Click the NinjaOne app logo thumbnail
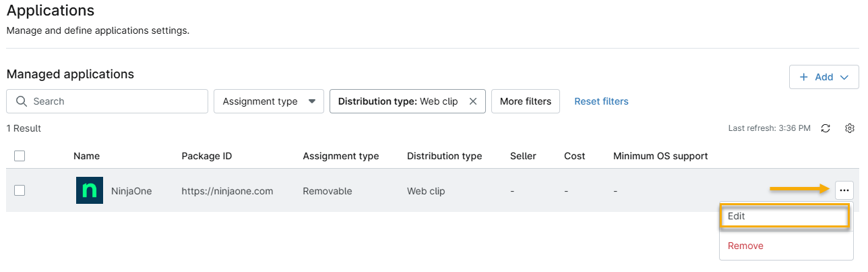 pos(90,191)
